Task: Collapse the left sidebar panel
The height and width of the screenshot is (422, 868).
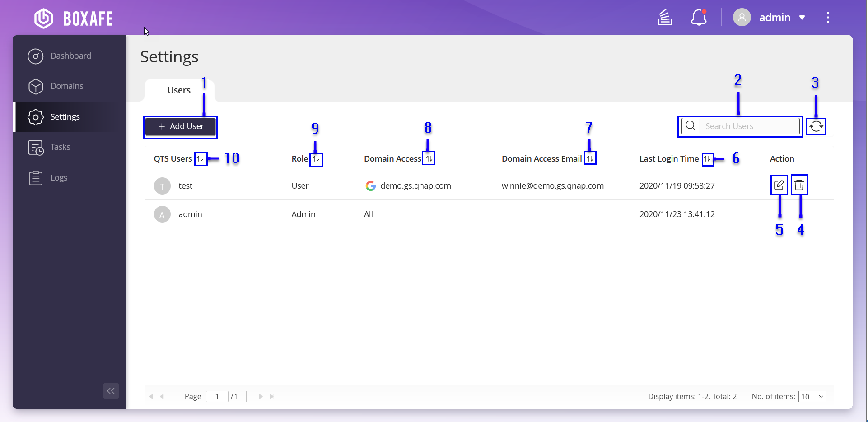Action: 111,391
